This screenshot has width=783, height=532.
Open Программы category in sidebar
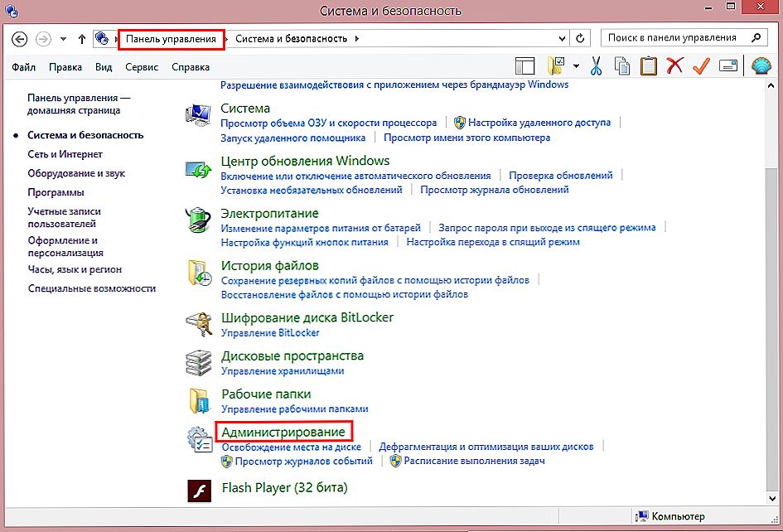pos(56,192)
